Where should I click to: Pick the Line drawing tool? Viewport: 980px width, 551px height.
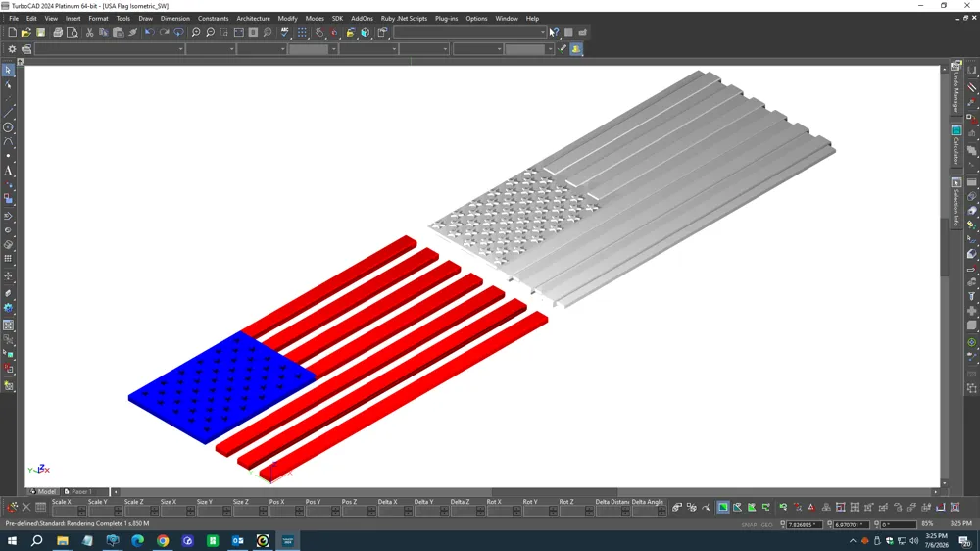pyautogui.click(x=8, y=113)
